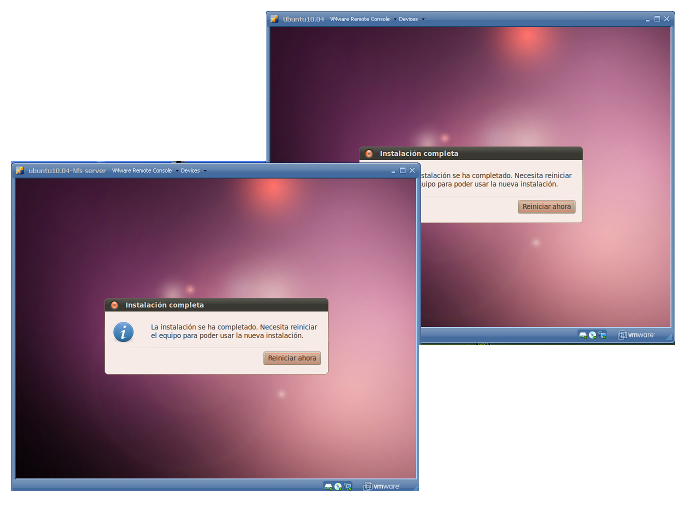Click 'Instalación completa' title of the front dialog

coord(164,305)
